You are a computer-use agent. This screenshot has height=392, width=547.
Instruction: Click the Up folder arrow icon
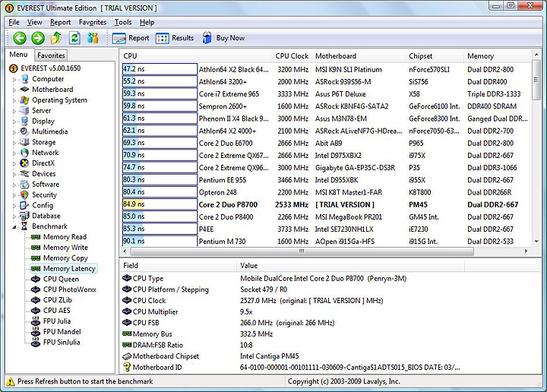tap(56, 38)
